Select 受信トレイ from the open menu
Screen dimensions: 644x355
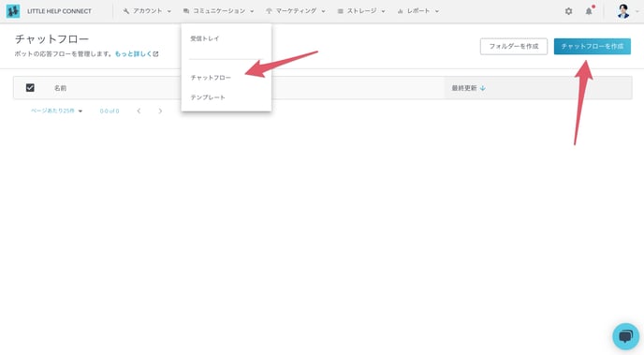point(205,38)
